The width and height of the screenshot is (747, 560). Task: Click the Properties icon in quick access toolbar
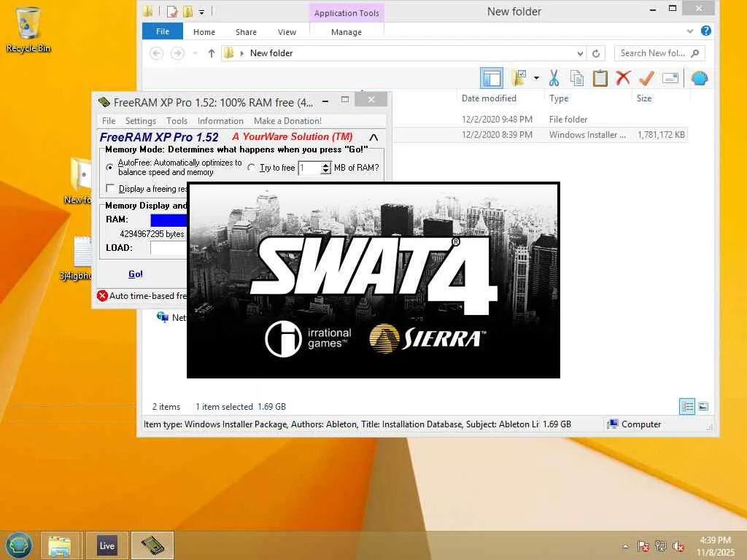tap(172, 12)
